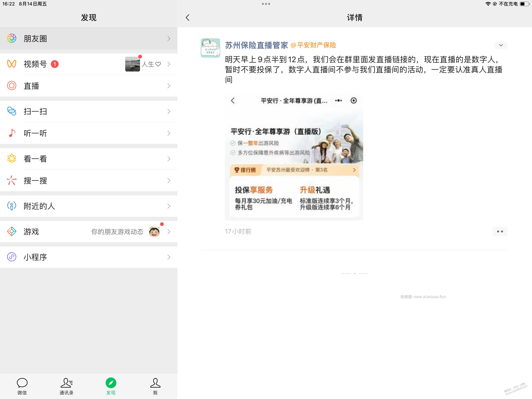The width and height of the screenshot is (532, 399).
Task: Open the 苏州保险直播管家 profile name link
Action: click(x=256, y=45)
